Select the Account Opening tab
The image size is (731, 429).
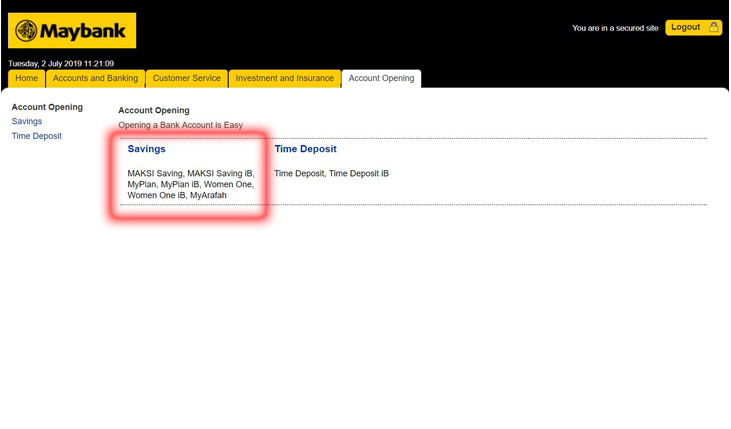coord(381,78)
